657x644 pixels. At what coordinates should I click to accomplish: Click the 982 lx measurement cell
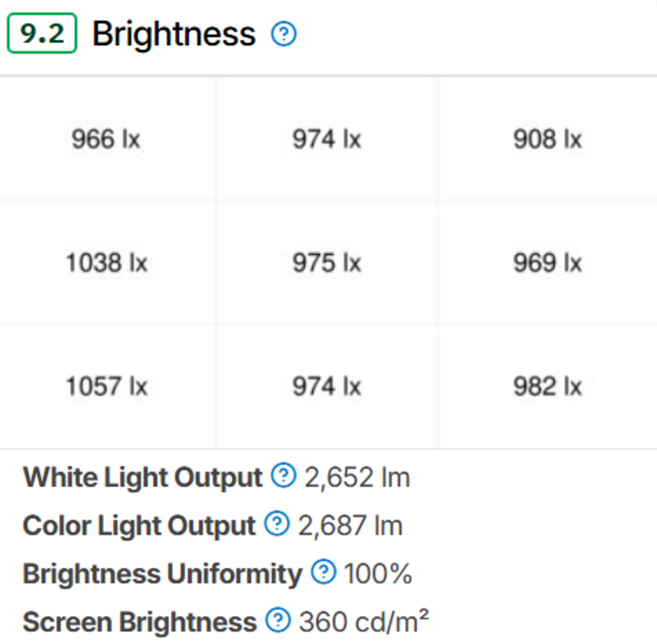(x=547, y=386)
